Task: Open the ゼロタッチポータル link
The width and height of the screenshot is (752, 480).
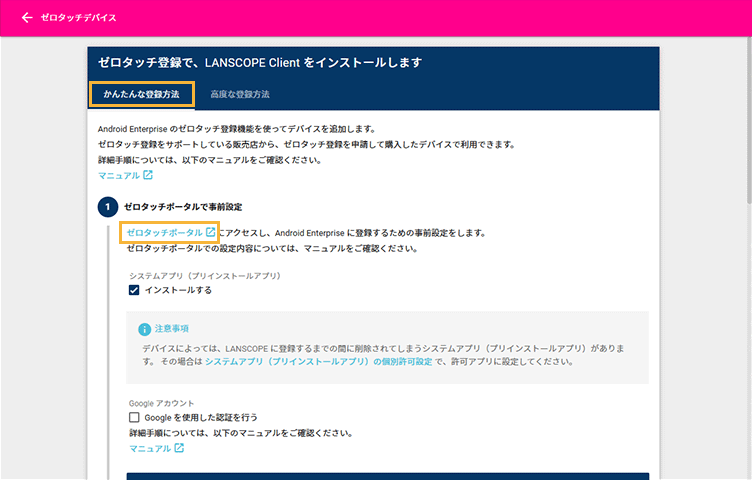Action: pos(170,233)
